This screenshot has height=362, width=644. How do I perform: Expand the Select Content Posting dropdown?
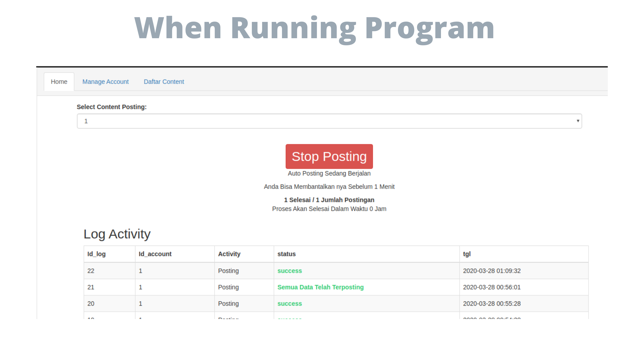coord(329,121)
